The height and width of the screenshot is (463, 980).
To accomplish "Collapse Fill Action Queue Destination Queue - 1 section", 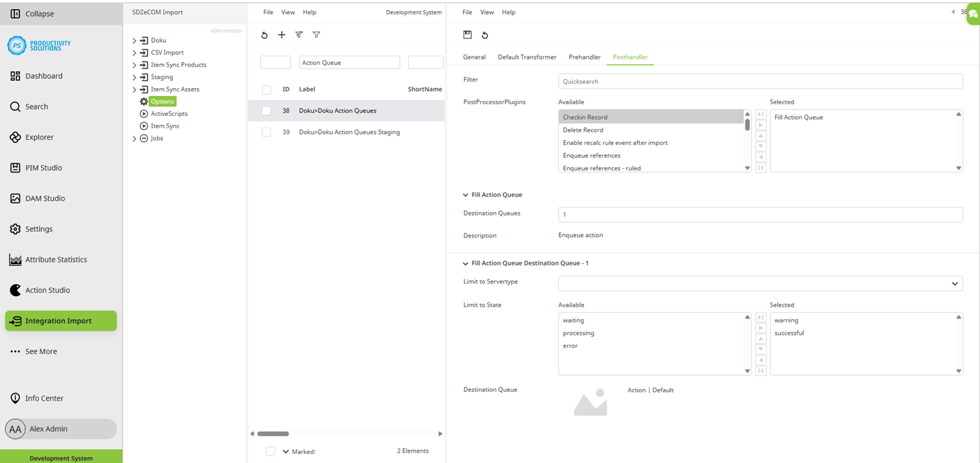I will tap(465, 264).
